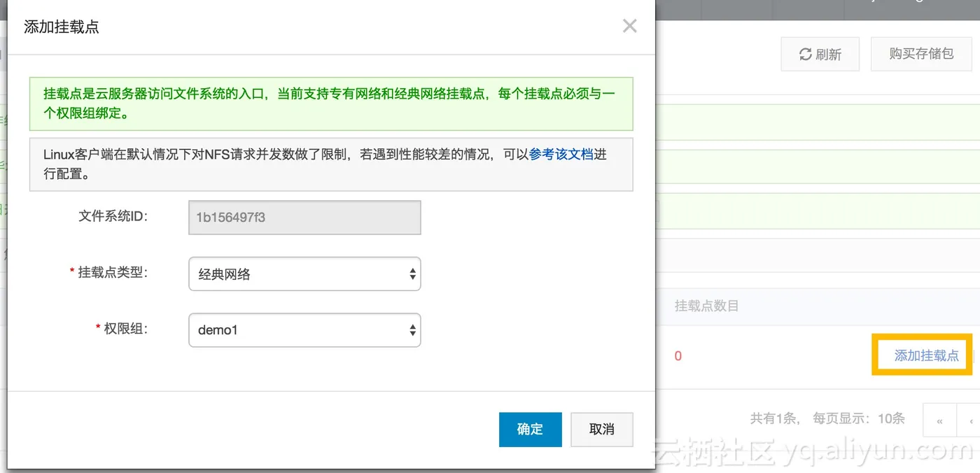Image resolution: width=980 pixels, height=473 pixels.
Task: Go to first page with « button
Action: pyautogui.click(x=939, y=421)
